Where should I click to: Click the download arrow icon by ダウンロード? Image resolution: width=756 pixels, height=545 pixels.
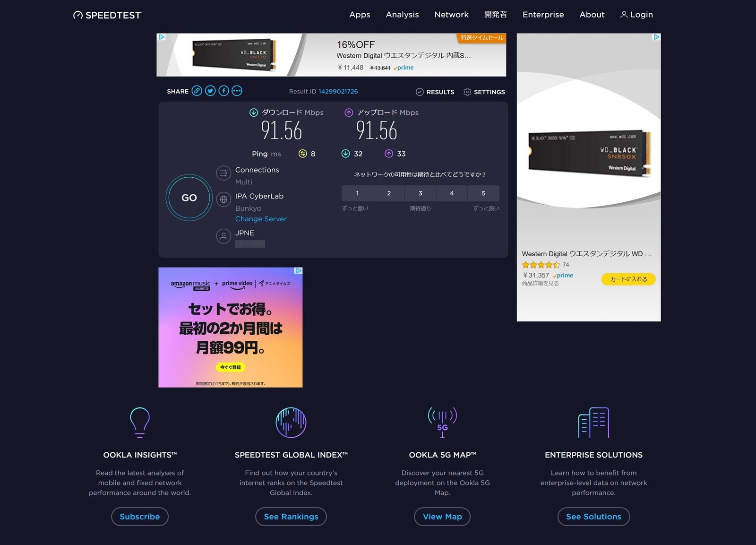pyautogui.click(x=254, y=112)
